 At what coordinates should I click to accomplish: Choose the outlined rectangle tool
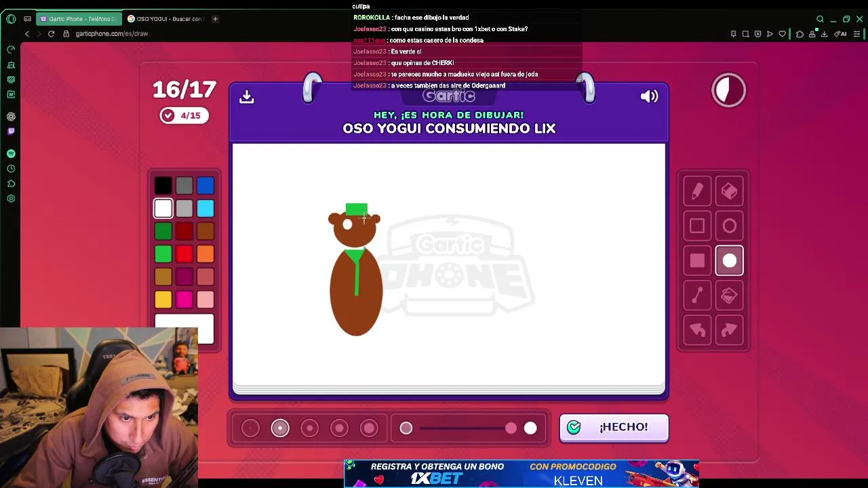click(x=697, y=226)
